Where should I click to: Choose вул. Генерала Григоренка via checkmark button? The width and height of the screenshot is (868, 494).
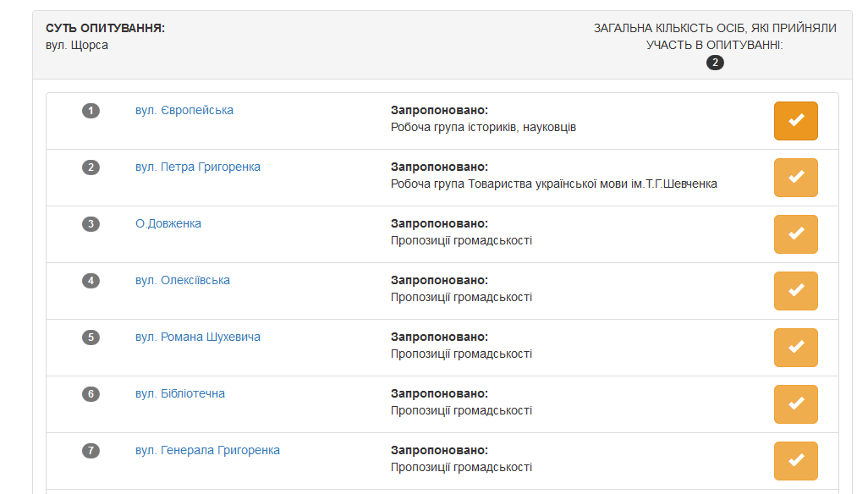[795, 461]
